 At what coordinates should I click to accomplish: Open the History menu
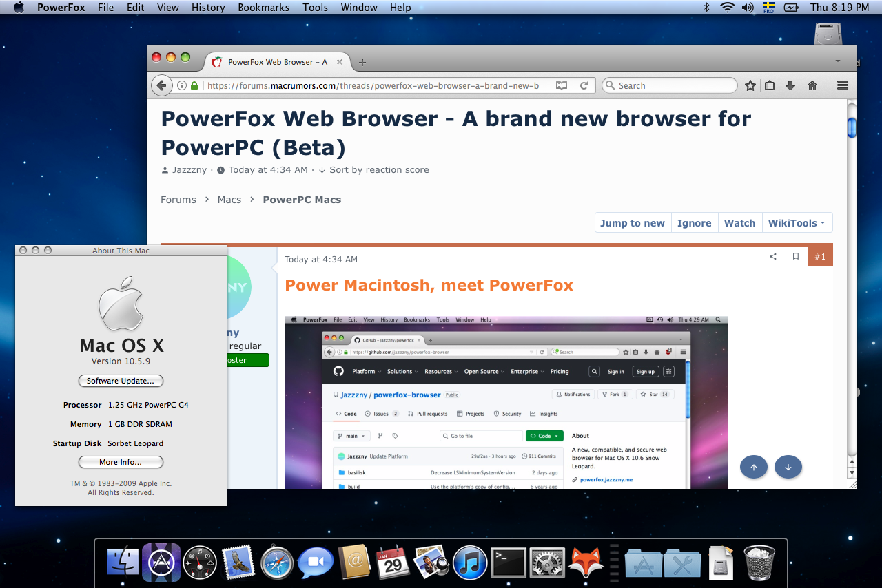(x=208, y=8)
